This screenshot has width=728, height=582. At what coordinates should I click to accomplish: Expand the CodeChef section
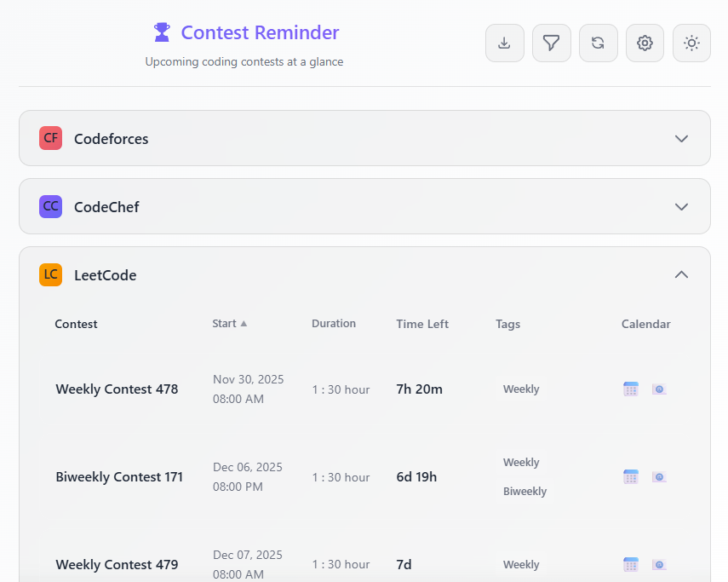(681, 206)
